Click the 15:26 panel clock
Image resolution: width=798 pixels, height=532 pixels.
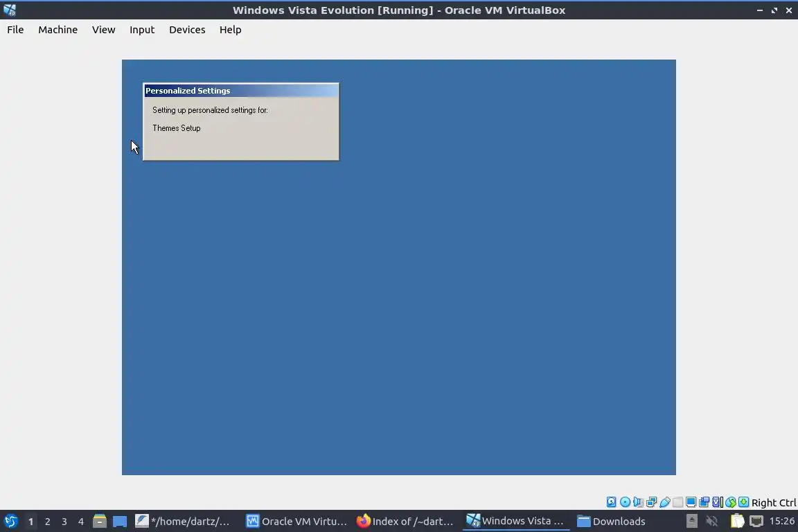(x=781, y=521)
